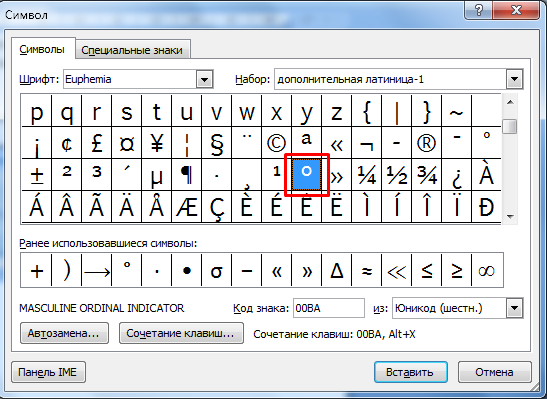Choose the bullet • recent symbol

pyautogui.click(x=186, y=270)
